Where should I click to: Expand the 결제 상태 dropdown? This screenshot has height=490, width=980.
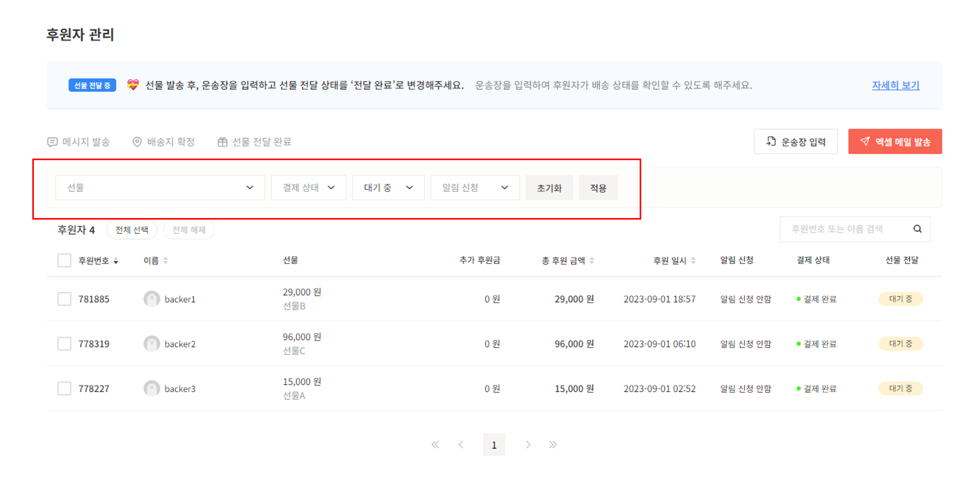pos(308,188)
